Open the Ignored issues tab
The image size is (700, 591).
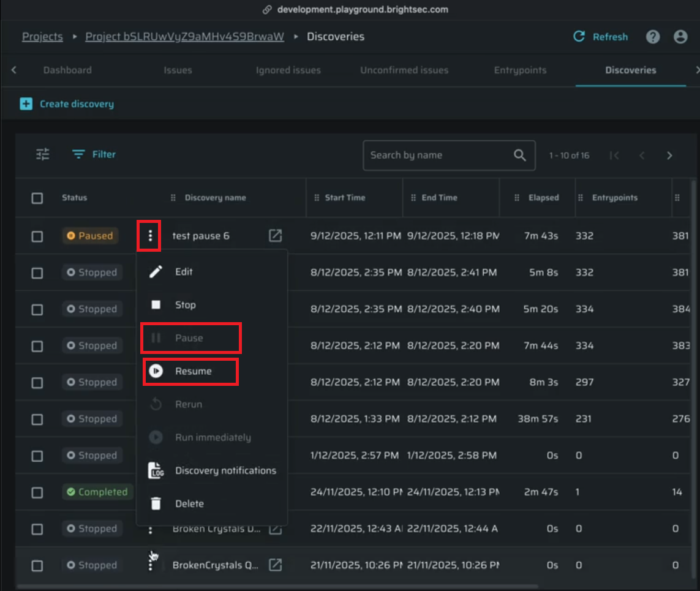(x=288, y=70)
